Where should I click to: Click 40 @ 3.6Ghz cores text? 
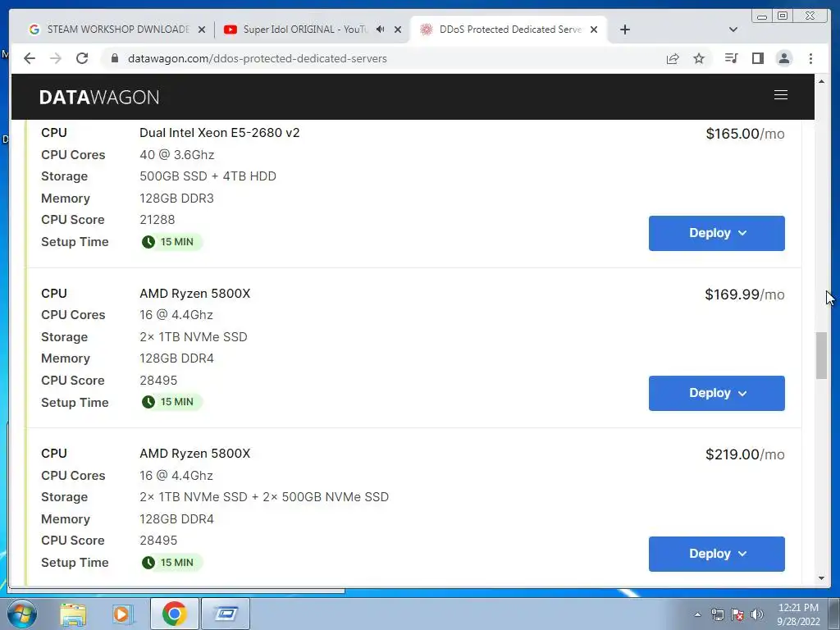tap(177, 155)
